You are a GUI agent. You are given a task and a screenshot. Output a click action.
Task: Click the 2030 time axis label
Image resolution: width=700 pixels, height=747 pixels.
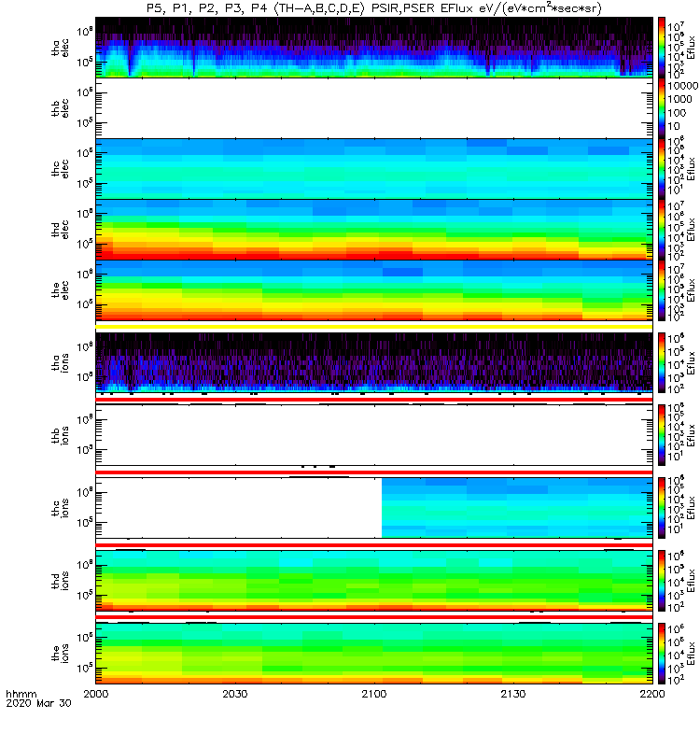235,694
